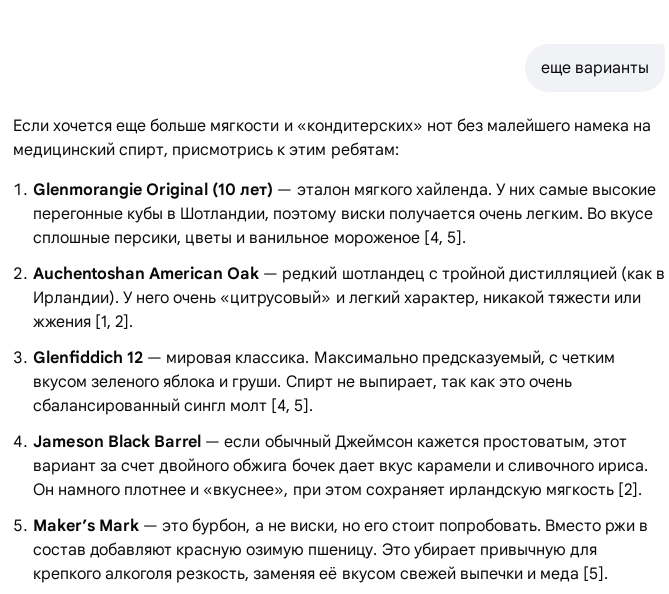The height and width of the screenshot is (594, 669).
Task: Click the "Maker's Mark" bold title
Action: click(84, 526)
